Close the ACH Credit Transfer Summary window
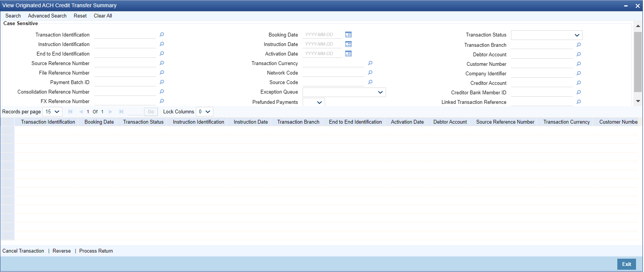This screenshot has height=272, width=644. pyautogui.click(x=638, y=6)
